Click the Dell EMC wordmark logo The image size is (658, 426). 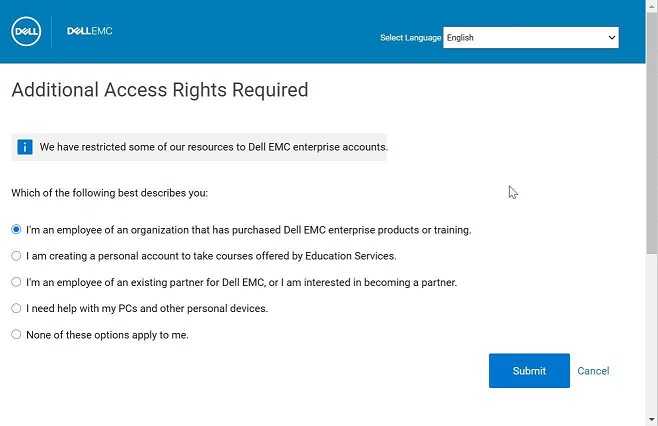click(x=89, y=31)
